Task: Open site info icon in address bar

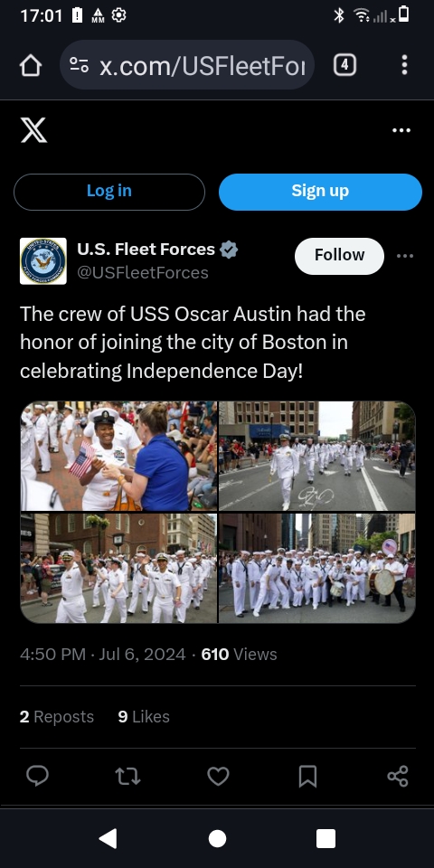Action: (80, 65)
